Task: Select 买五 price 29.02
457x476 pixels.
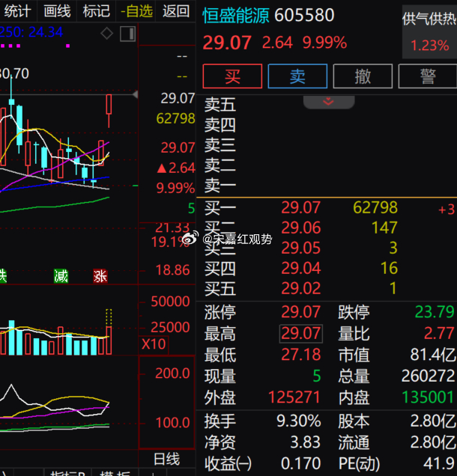Action: tap(301, 288)
